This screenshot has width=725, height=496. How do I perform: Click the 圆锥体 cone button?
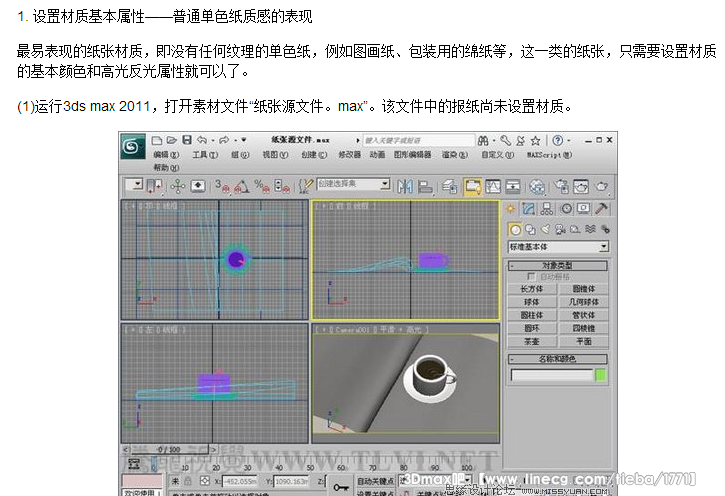(584, 289)
